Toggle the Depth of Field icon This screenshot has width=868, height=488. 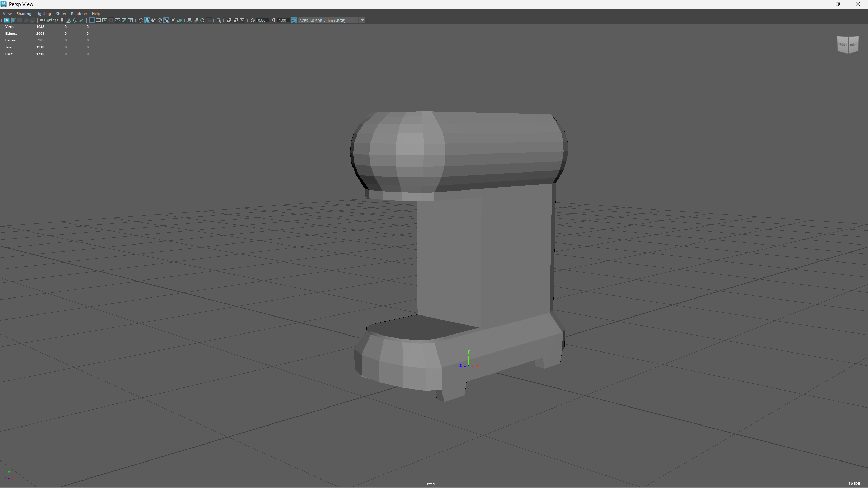coord(209,20)
